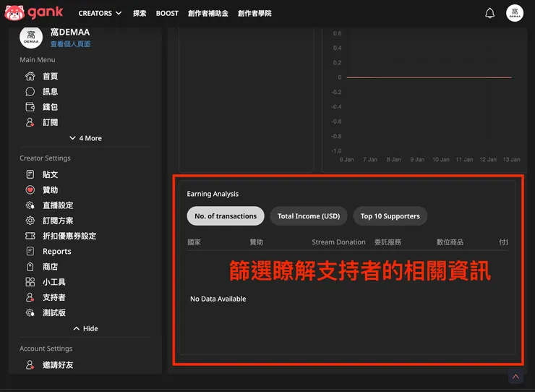Click the document icon beside 貼文
Image resolution: width=535 pixels, height=392 pixels.
pyautogui.click(x=30, y=174)
